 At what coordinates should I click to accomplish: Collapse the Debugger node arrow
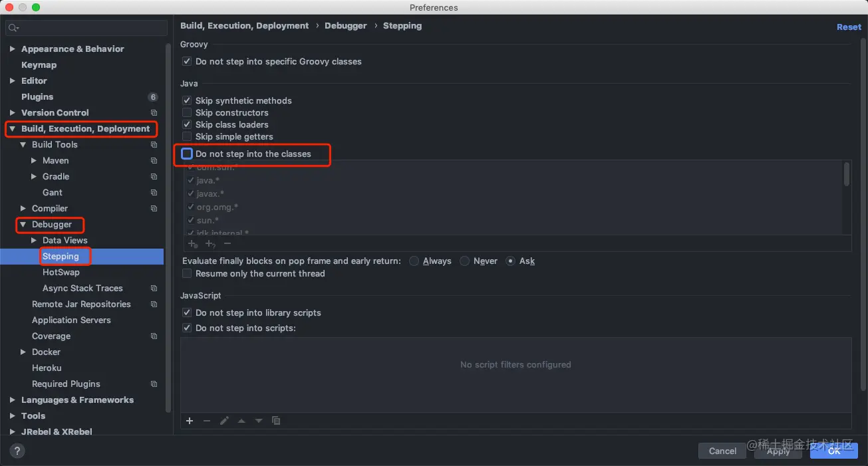tap(23, 225)
